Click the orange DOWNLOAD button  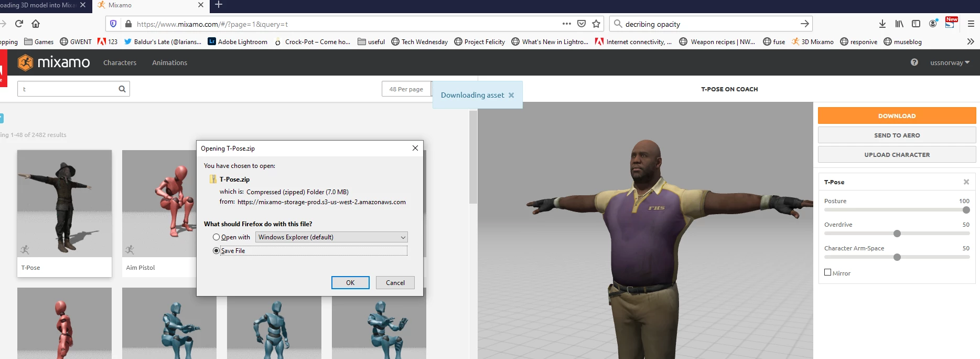[x=897, y=115]
